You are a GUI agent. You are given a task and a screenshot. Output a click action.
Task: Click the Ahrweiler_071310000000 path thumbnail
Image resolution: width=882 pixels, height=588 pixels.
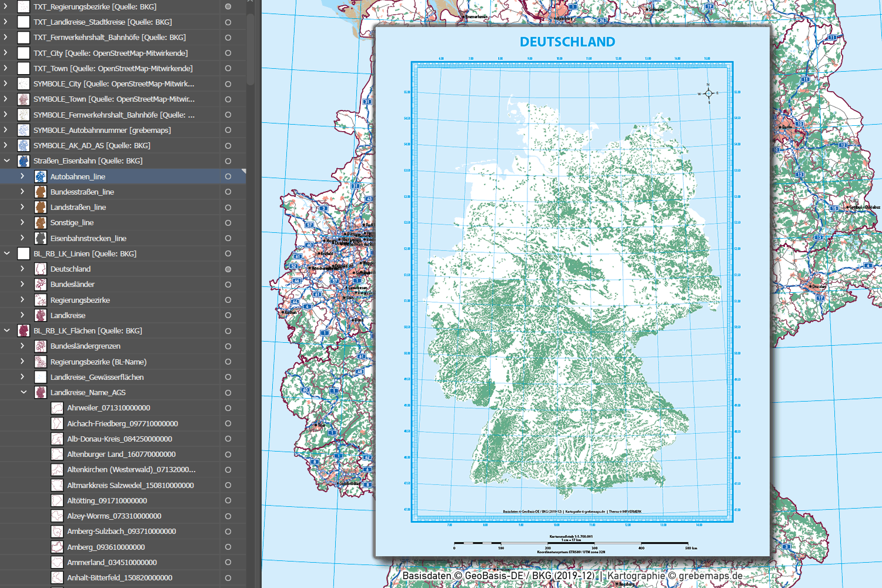point(57,408)
